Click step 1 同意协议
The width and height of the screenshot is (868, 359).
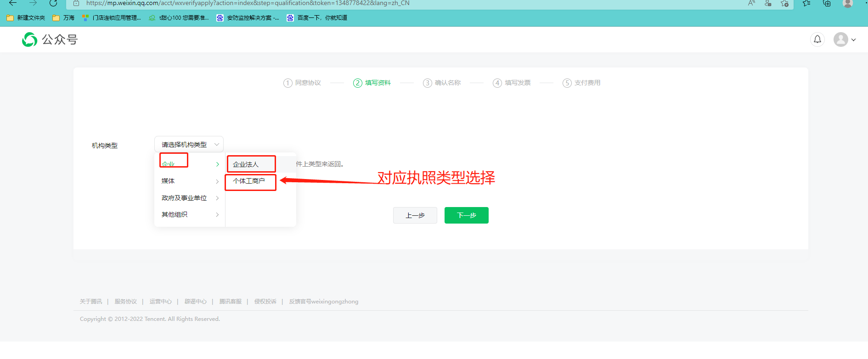click(x=302, y=83)
